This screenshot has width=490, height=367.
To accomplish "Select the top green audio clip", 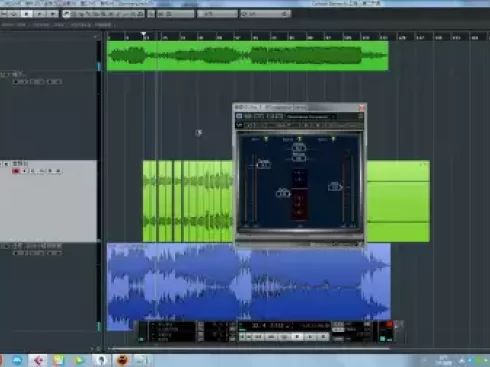I will pyautogui.click(x=248, y=56).
